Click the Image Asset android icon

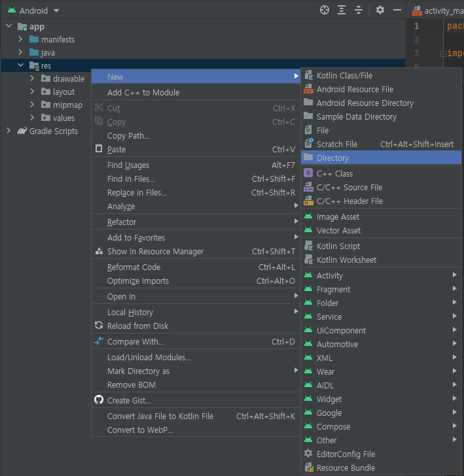[x=308, y=216]
